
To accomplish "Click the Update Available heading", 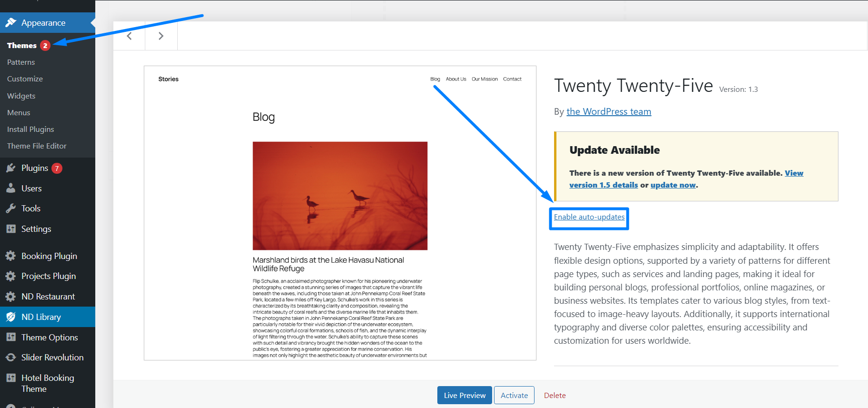I will (x=615, y=150).
